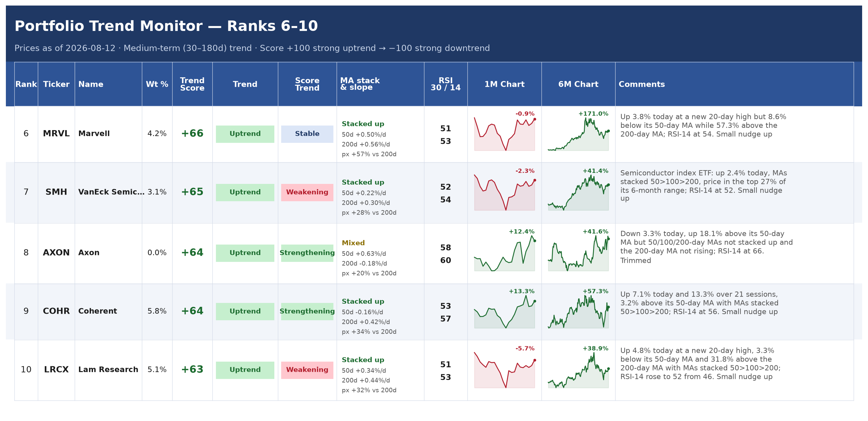Click the RSI 30 / 14 header
Viewport: 868px width, 421px height.
(446, 84)
